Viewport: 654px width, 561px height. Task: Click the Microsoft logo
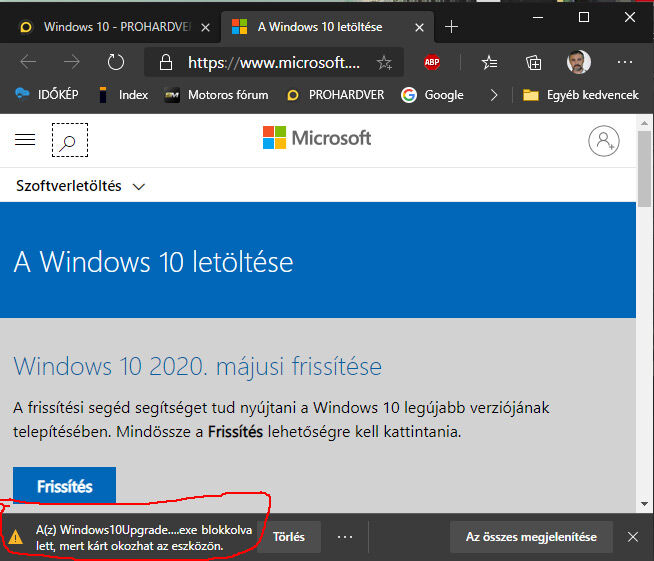point(317,138)
